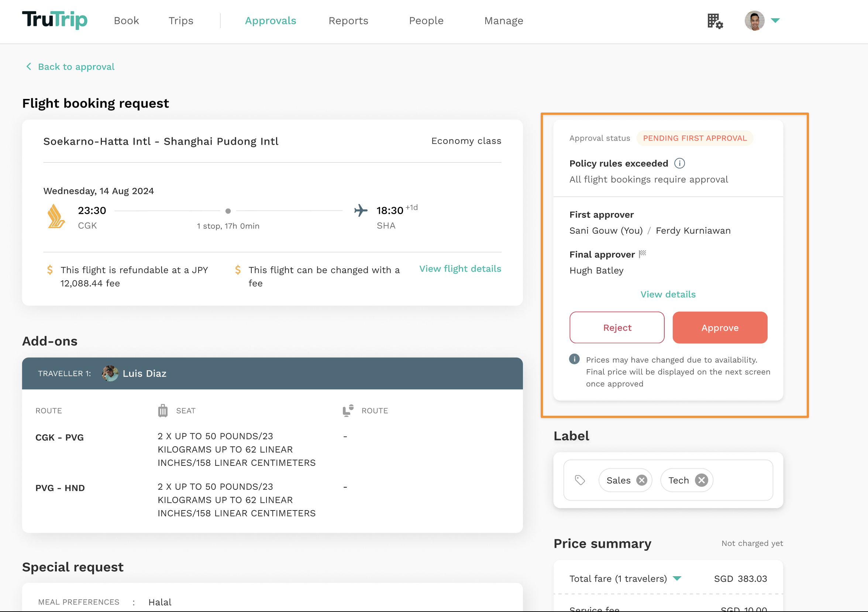Click Wednesday, 14 Aug 2024 date
Viewport: 868px width, 612px height.
(x=99, y=191)
